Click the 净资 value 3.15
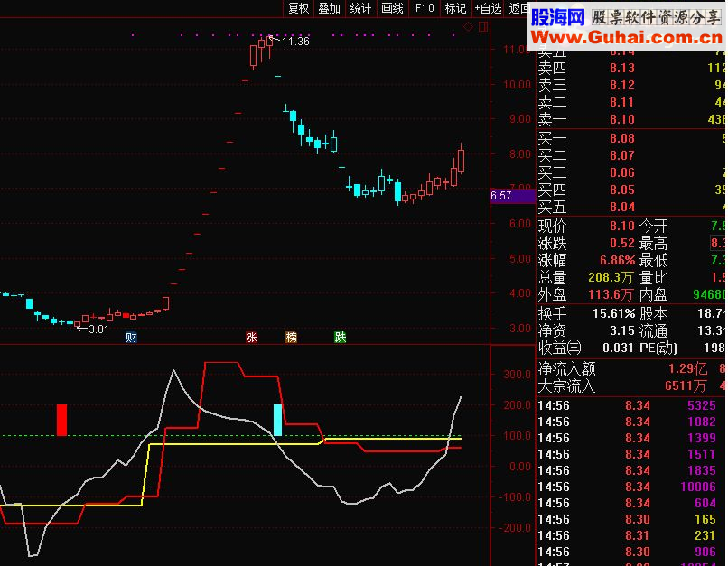The height and width of the screenshot is (566, 728). [622, 330]
